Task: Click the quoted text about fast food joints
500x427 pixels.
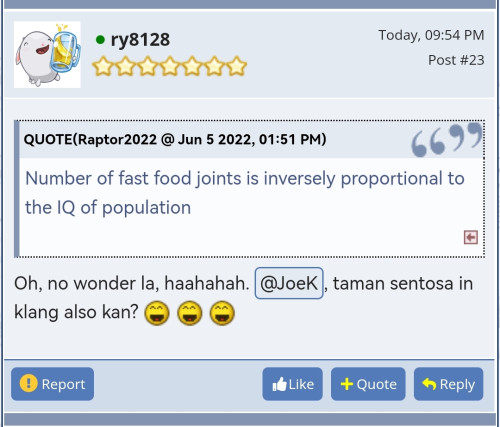Action: (x=245, y=193)
